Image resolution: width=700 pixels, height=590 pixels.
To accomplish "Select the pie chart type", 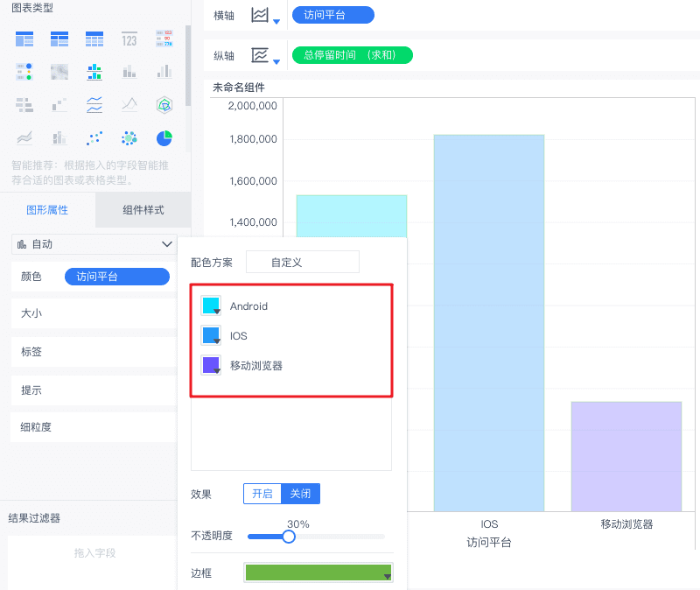I will click(x=164, y=138).
